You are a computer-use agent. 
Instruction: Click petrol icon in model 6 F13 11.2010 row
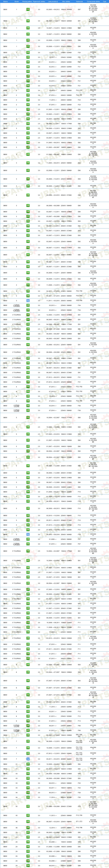(28, 707)
